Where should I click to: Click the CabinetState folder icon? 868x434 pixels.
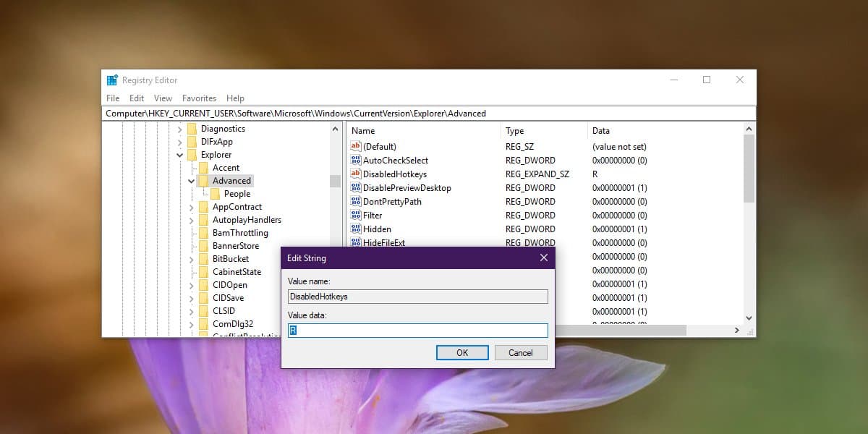click(x=203, y=272)
